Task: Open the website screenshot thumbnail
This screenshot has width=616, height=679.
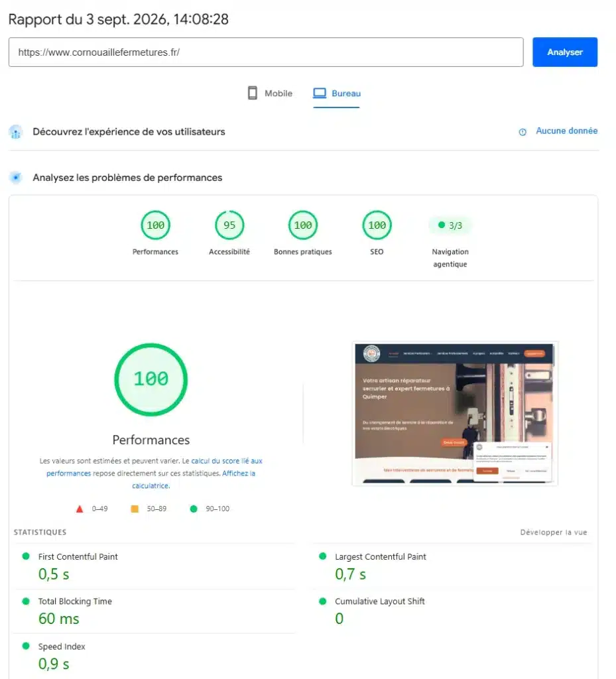Action: [454, 414]
